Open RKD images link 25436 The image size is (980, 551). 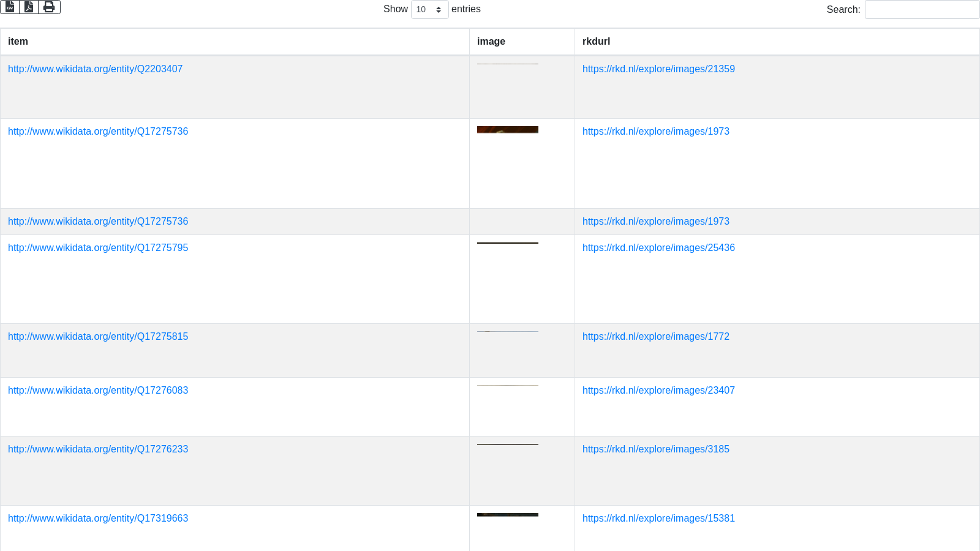coord(658,248)
